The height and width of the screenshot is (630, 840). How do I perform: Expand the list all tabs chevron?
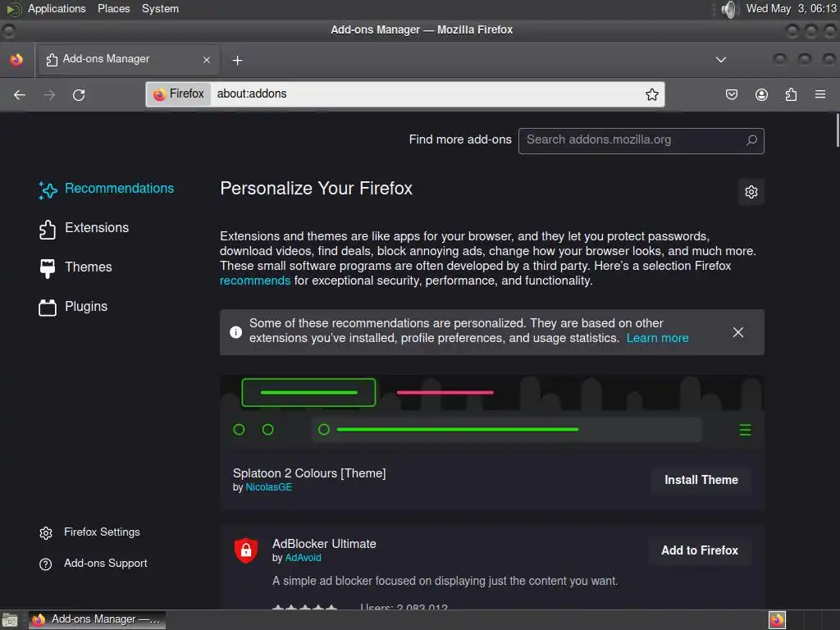pos(721,59)
